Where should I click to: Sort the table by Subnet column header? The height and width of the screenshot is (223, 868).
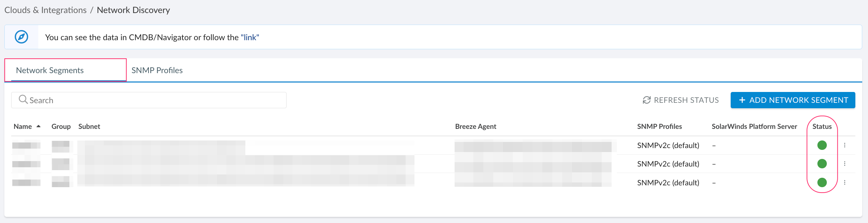[x=89, y=126]
